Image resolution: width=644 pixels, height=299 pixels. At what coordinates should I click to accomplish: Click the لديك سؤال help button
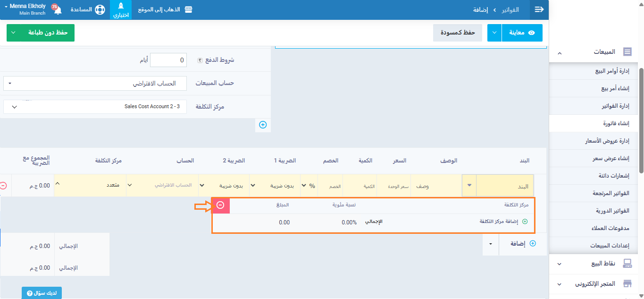click(x=42, y=293)
